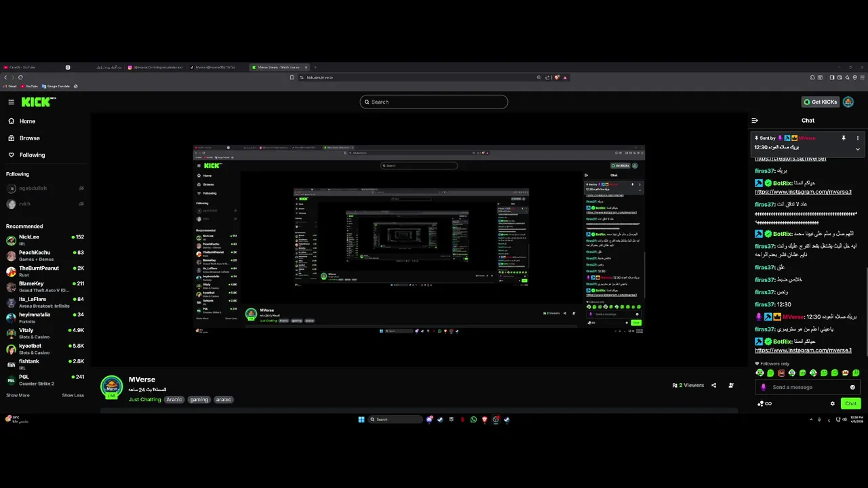This screenshot has height=488, width=868.
Task: Select the lowercase arabic tag chip
Action: [x=224, y=400]
